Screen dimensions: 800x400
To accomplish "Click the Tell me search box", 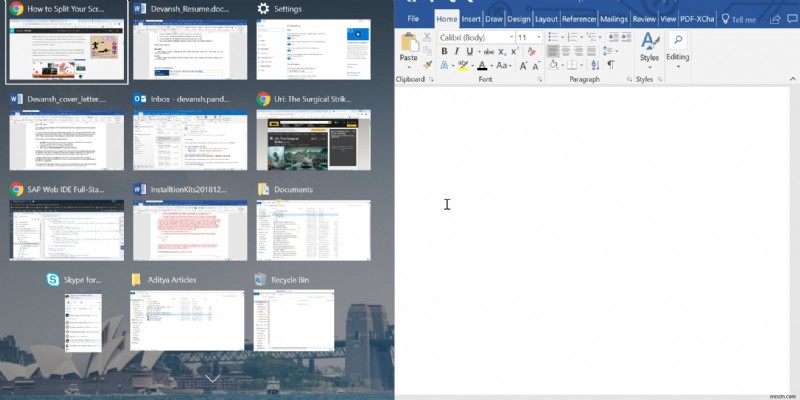I will pyautogui.click(x=738, y=19).
